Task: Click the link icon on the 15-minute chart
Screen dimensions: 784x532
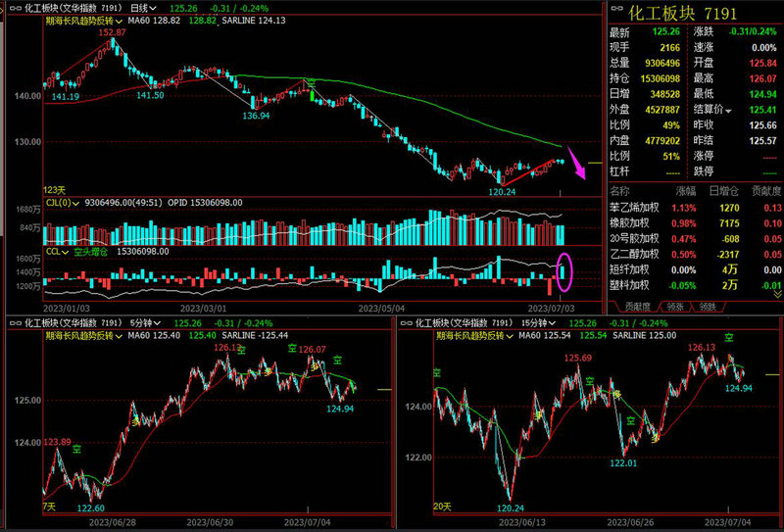Action: [x=408, y=321]
